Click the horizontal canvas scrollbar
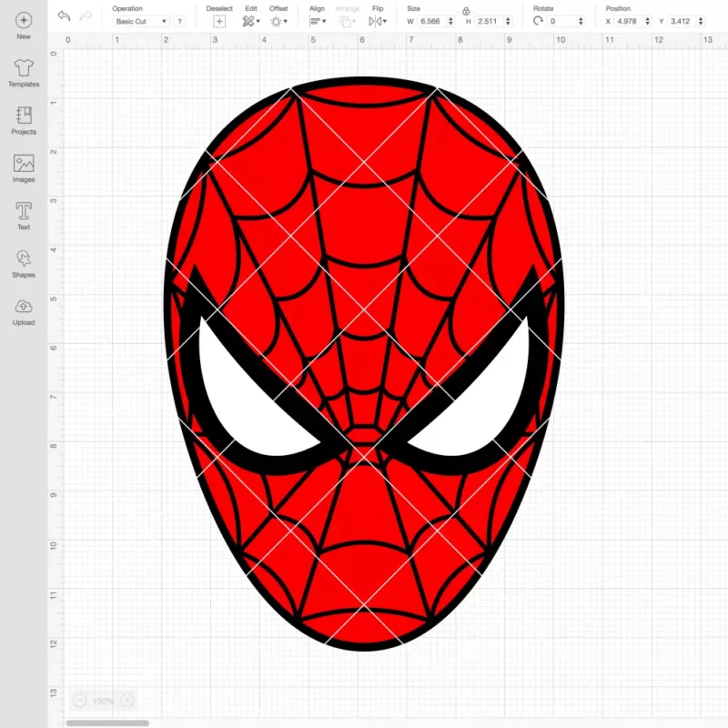The height and width of the screenshot is (728, 728). [107, 723]
